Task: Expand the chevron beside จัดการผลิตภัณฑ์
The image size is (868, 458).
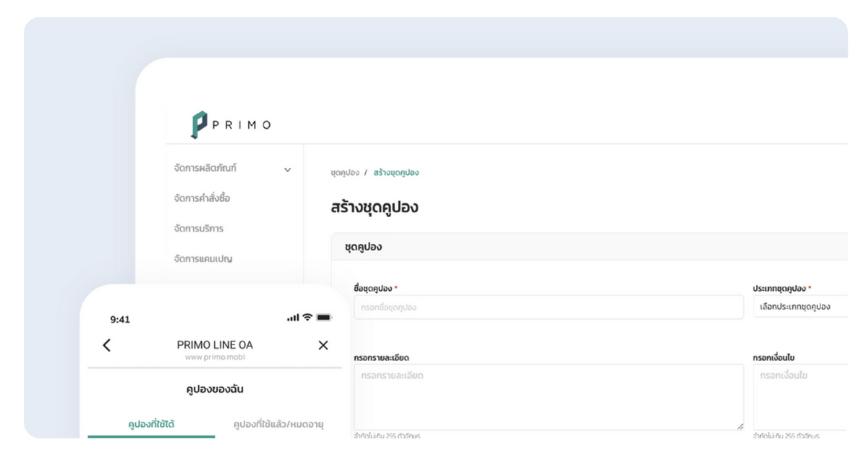Action: [x=287, y=170]
